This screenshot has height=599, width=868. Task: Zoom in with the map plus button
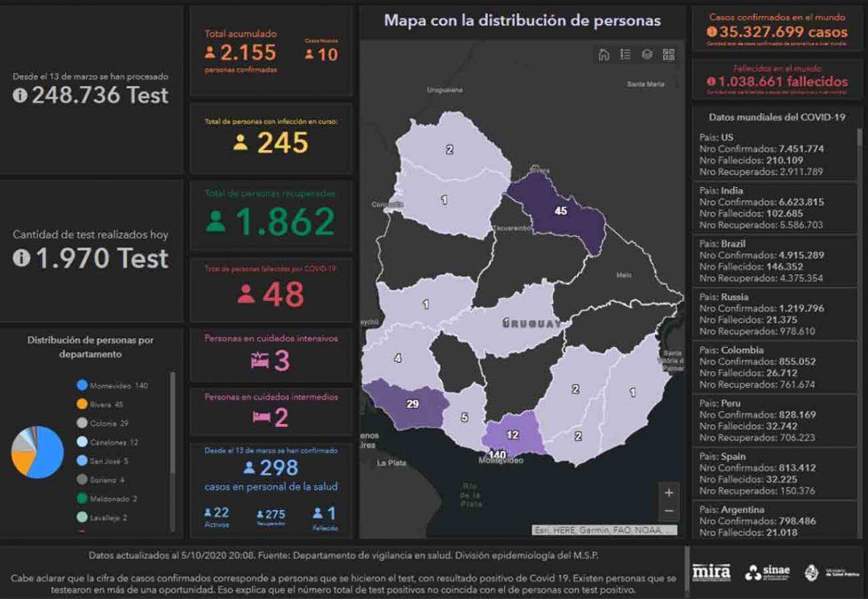coord(668,493)
